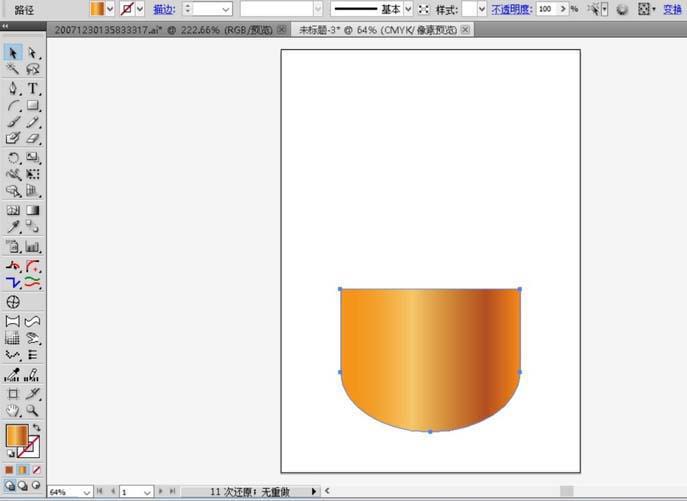
Task: Pick the Magic Wand tool
Action: click(14, 70)
